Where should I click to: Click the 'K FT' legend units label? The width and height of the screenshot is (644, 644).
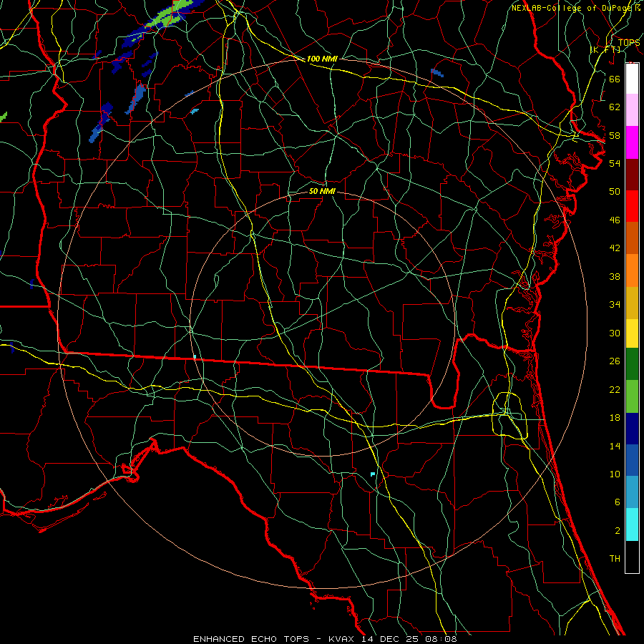[605, 49]
